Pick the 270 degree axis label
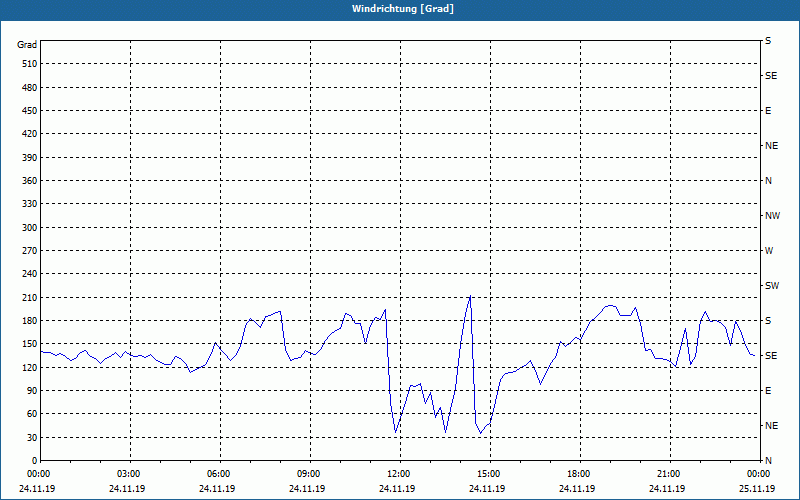Screen dimensions: 800x500 [x=30, y=251]
